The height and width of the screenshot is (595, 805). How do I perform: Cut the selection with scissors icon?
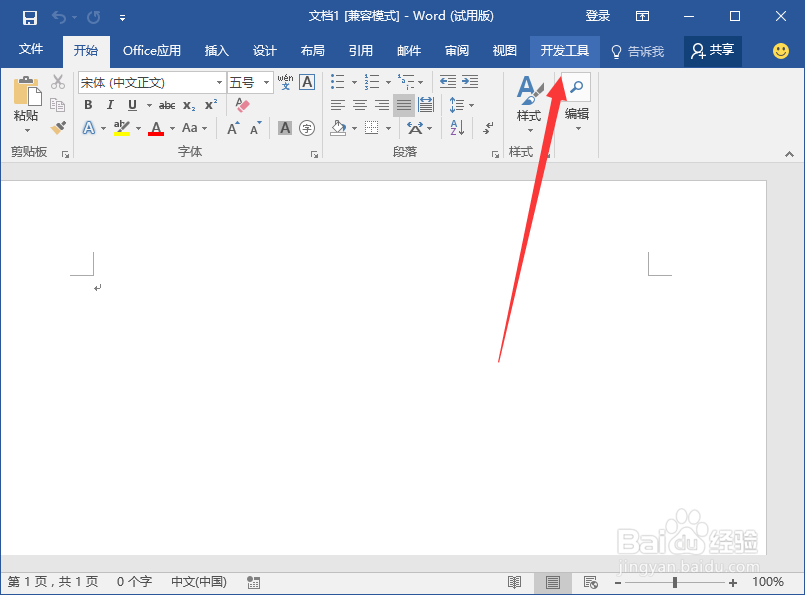pyautogui.click(x=58, y=83)
